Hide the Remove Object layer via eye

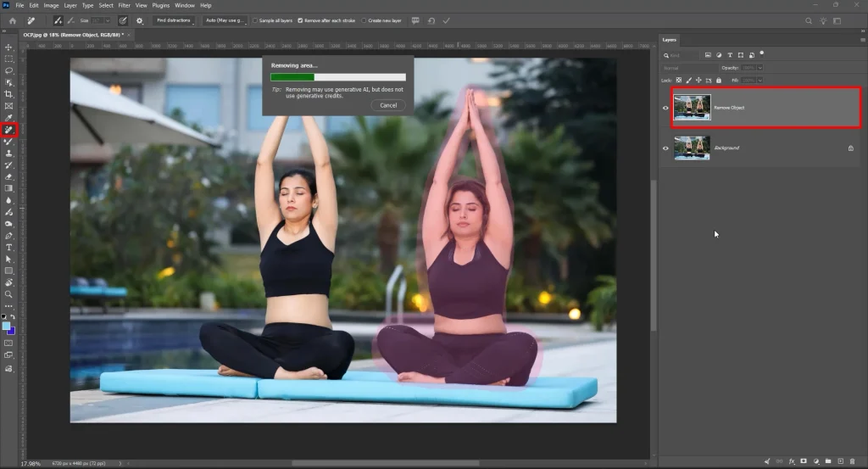666,108
